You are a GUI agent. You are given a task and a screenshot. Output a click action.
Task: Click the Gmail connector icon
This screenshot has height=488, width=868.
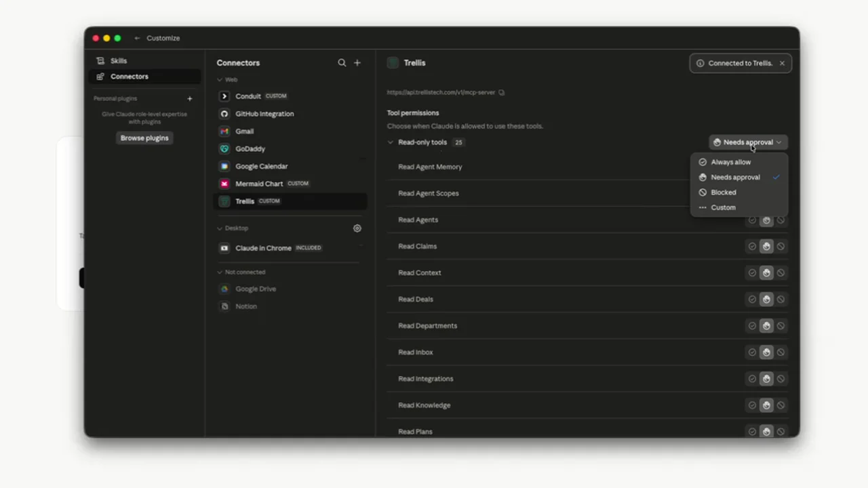[x=224, y=131]
